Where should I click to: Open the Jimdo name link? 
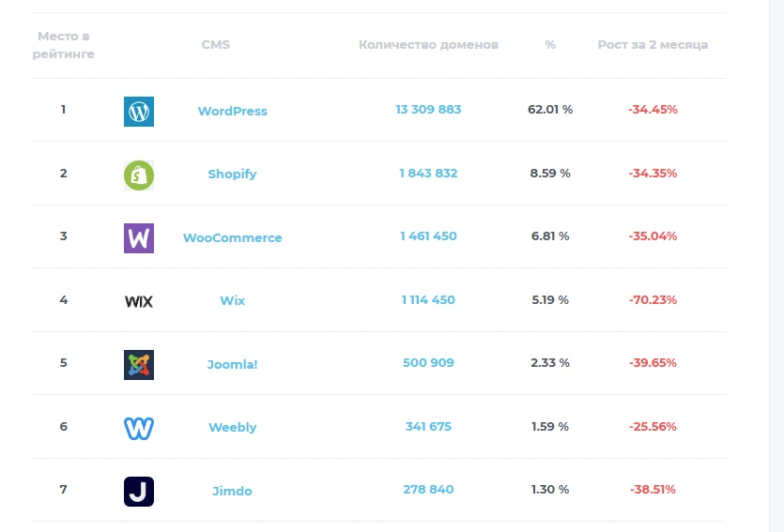(233, 491)
